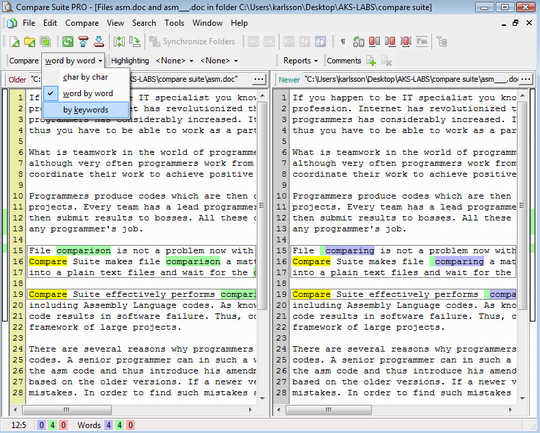Screen dimensions: 540x433
Task: Click the right panel horizontal scrollbar thumb
Action: coord(329,410)
